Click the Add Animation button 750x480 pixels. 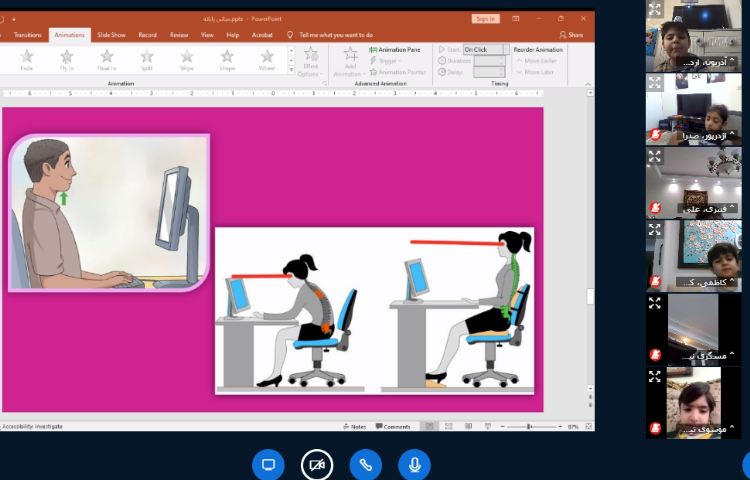click(x=350, y=60)
